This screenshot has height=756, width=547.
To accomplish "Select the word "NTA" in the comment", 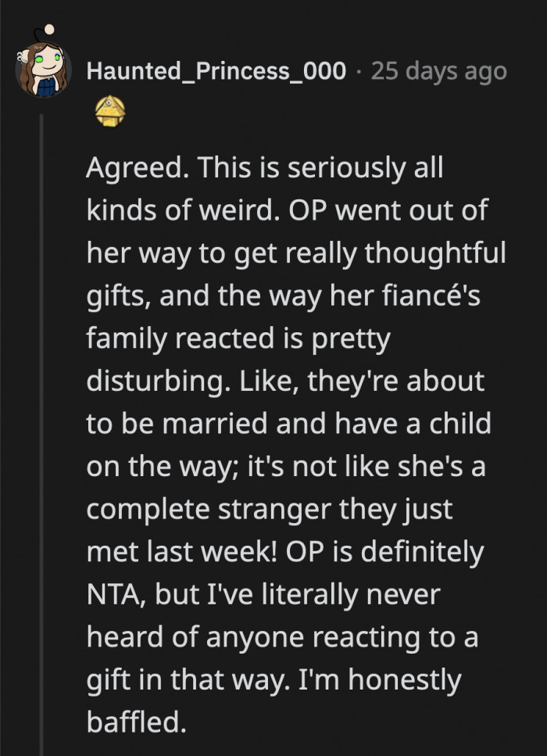I will [116, 593].
